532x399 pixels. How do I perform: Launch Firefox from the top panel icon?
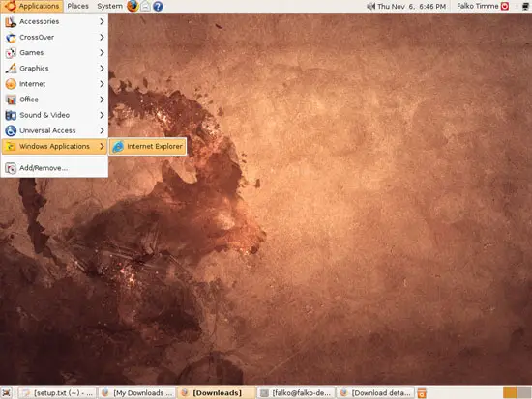click(133, 6)
